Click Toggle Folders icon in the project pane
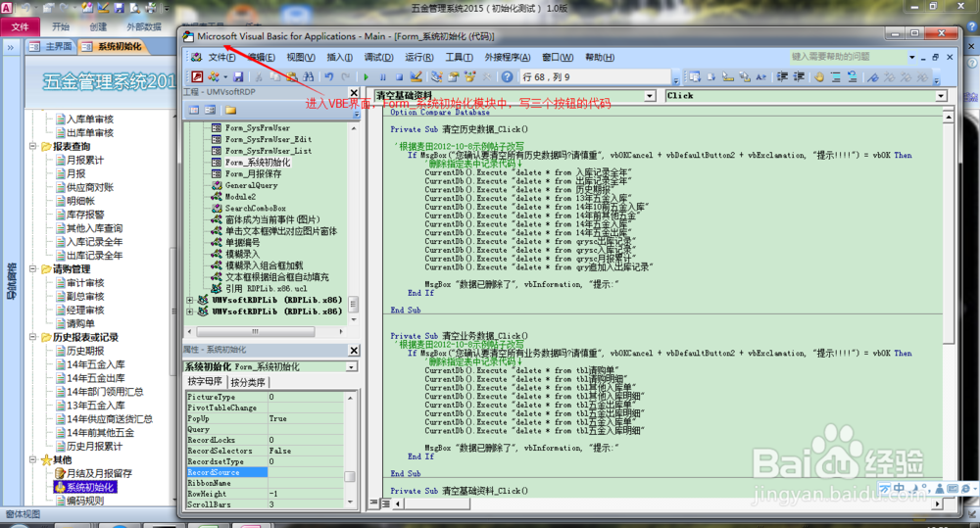 click(230, 110)
